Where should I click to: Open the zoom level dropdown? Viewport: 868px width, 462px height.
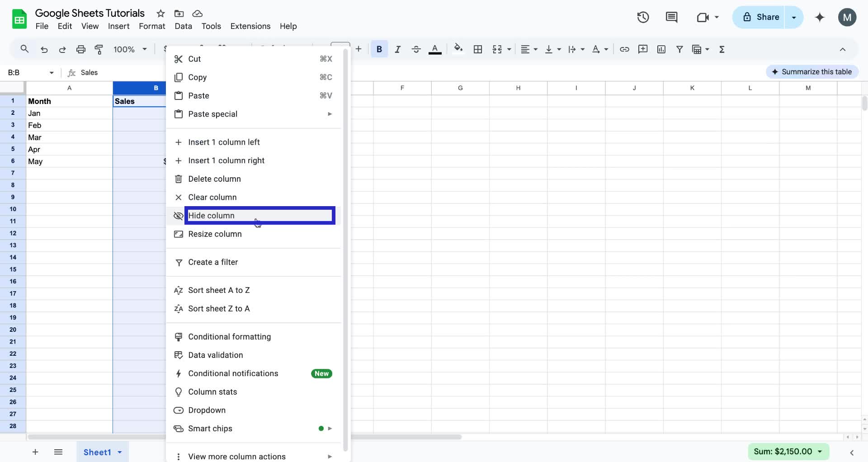pos(130,49)
